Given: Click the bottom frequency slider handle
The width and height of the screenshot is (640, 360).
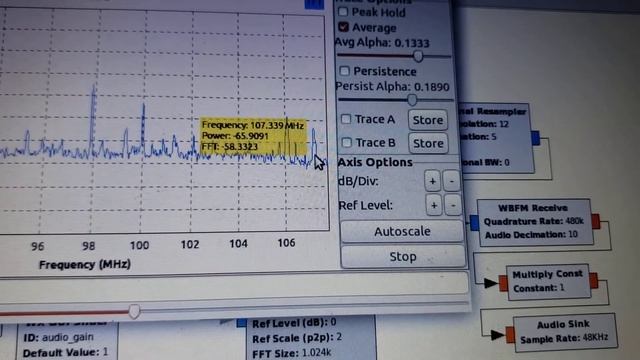Looking at the screenshot, I should [x=134, y=312].
